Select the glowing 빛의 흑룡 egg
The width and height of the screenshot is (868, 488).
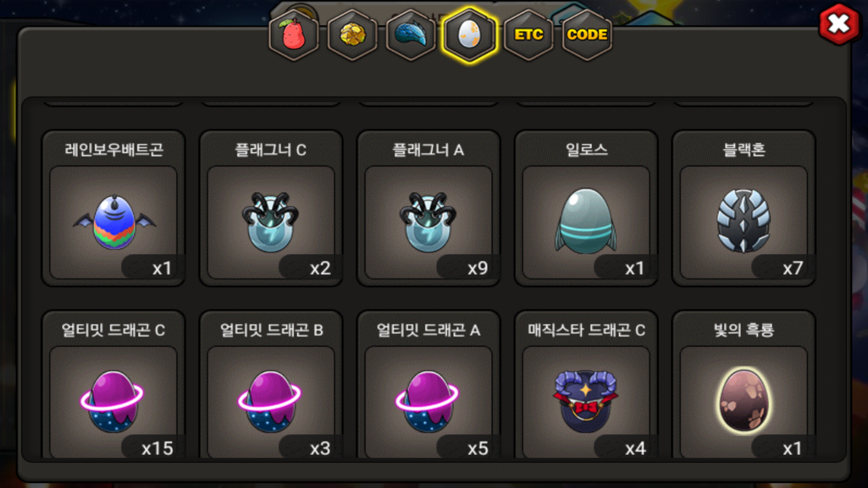(x=744, y=384)
